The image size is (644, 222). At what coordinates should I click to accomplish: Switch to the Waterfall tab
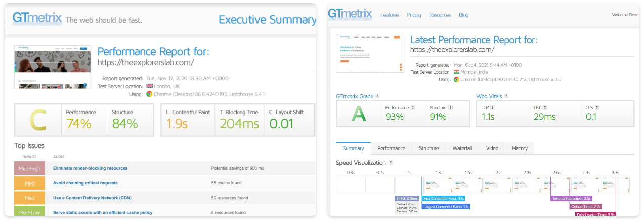(x=462, y=148)
